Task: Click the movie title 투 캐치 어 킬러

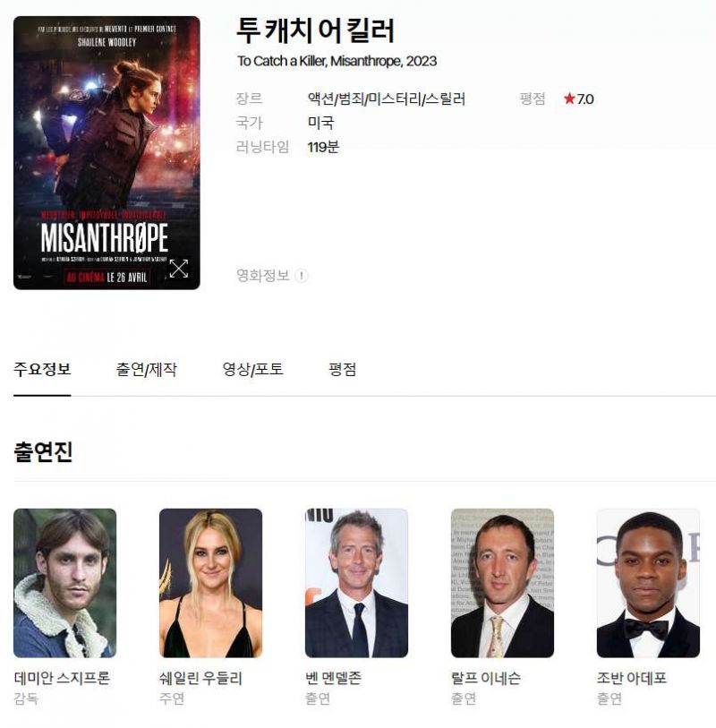Action: point(316,30)
